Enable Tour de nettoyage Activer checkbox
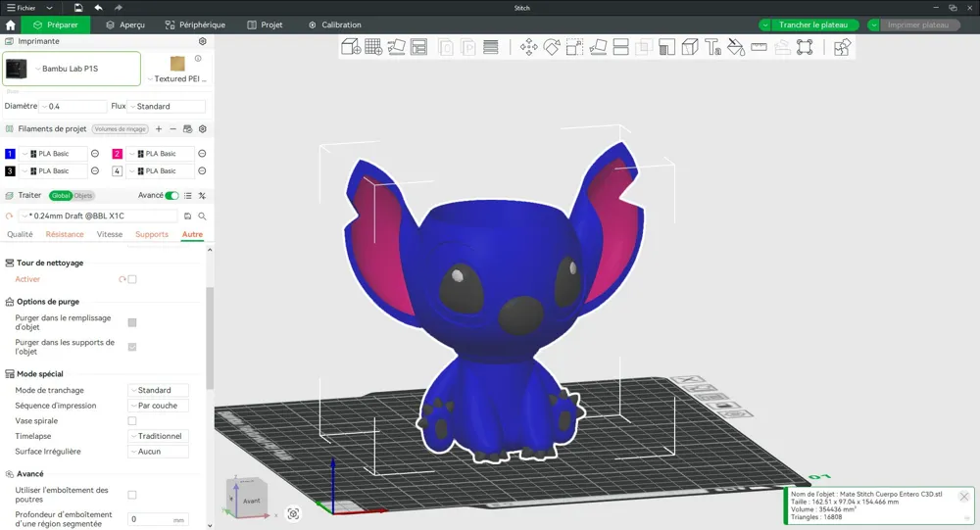 132,279
